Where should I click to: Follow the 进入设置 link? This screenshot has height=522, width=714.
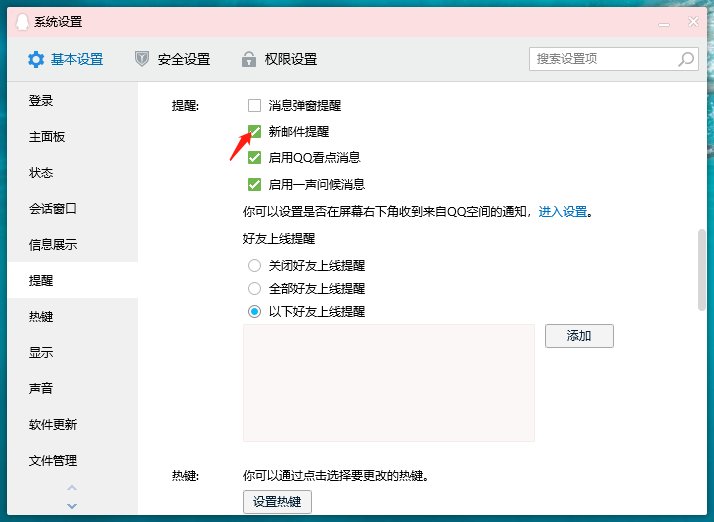(x=563, y=212)
